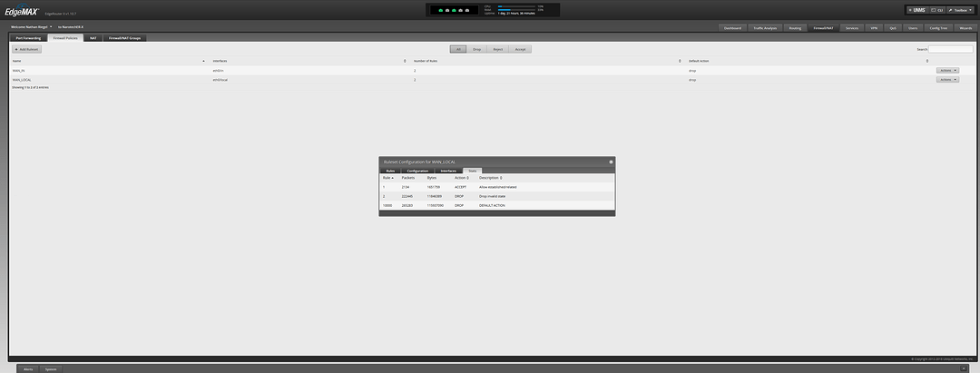This screenshot has height=373, width=980.
Task: Go to VPN tab
Action: click(x=874, y=28)
